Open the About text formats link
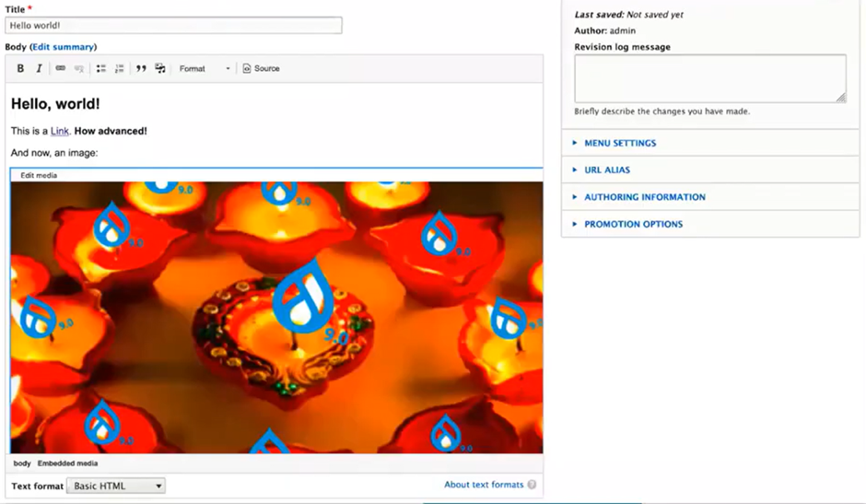The image size is (866, 504). pyautogui.click(x=484, y=485)
